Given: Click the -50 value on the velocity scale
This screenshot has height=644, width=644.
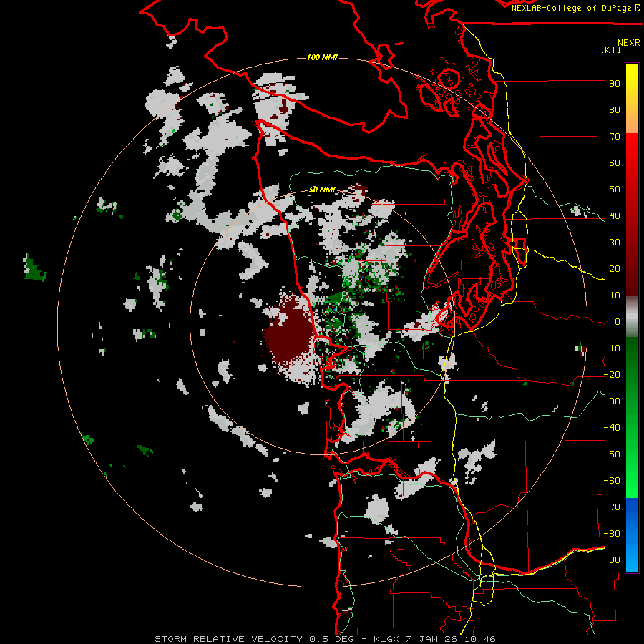Looking at the screenshot, I should 612,454.
